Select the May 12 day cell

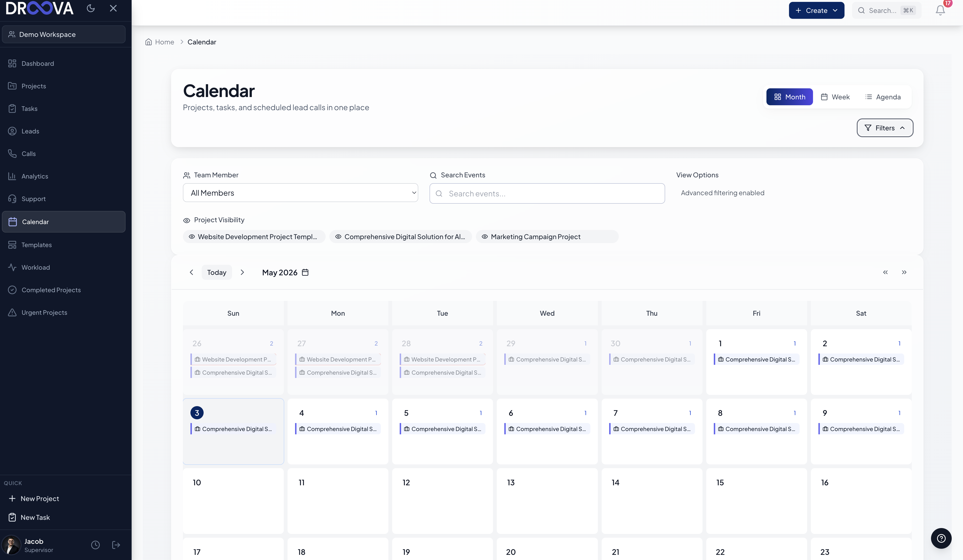(x=442, y=501)
